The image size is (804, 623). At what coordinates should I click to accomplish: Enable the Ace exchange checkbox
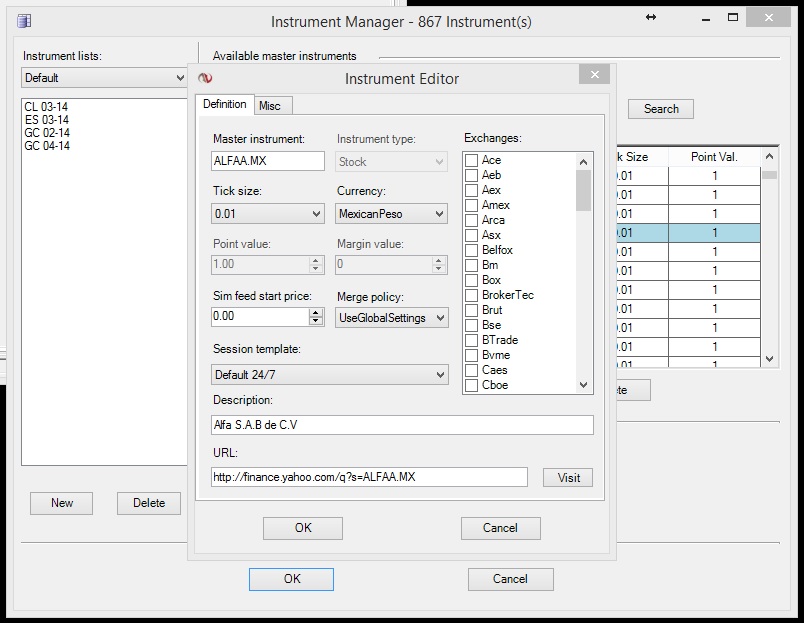(x=472, y=160)
